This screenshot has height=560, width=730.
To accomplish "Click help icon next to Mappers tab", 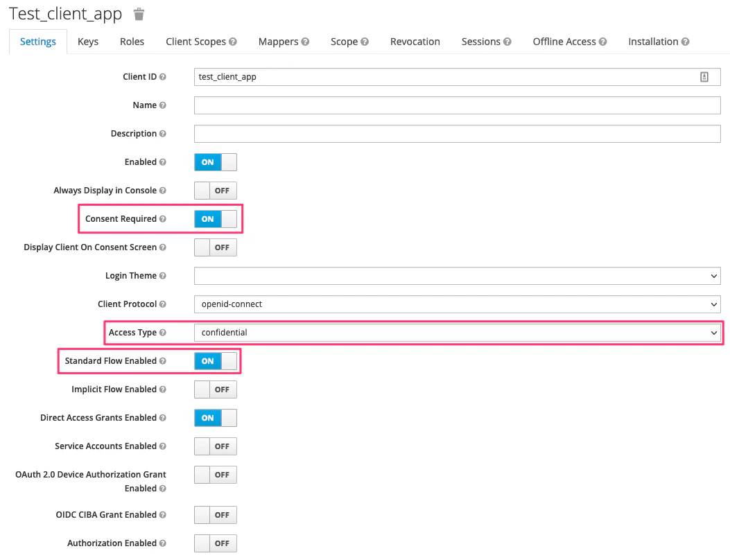I will [x=305, y=42].
